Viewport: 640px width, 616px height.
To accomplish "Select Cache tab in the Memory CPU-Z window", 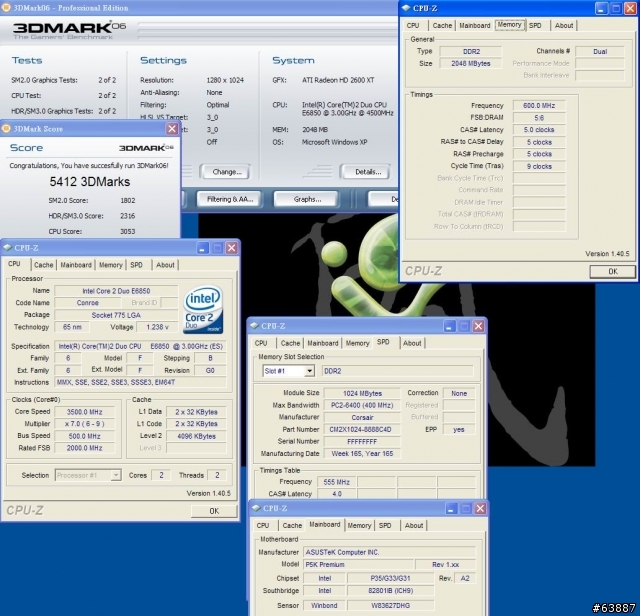I will coord(442,25).
